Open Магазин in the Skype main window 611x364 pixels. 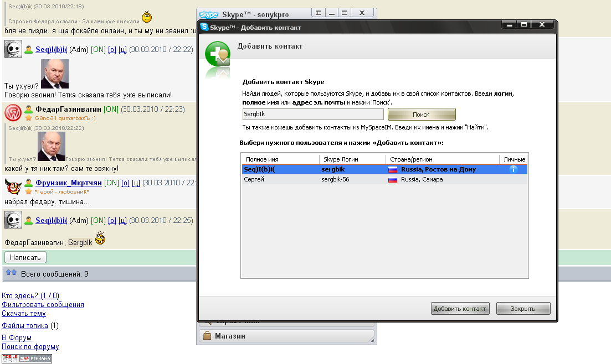pos(286,336)
